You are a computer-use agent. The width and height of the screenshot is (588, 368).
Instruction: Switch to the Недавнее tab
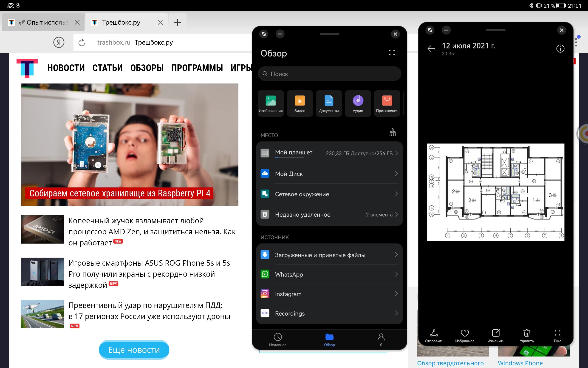tap(278, 340)
